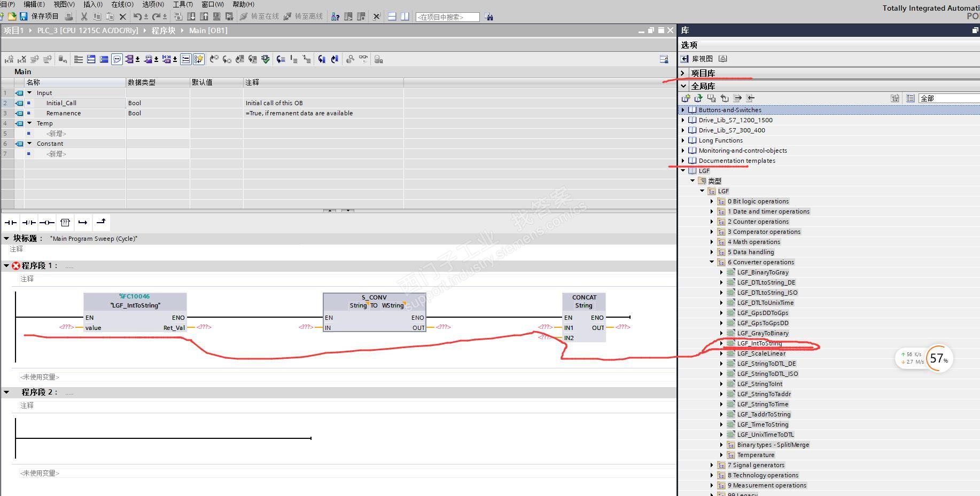This screenshot has height=496, width=980.
Task: Collapse the 全局库 global library section
Action: 683,85
